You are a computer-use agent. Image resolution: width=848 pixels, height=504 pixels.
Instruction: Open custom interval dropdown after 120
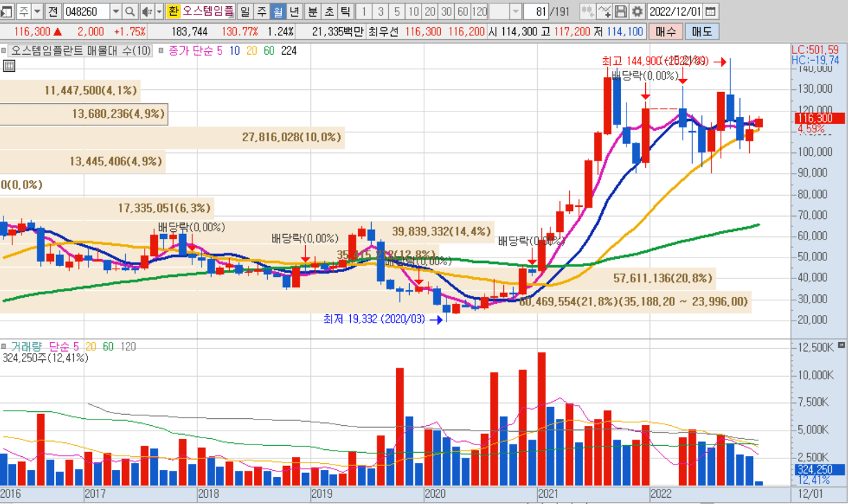point(516,12)
